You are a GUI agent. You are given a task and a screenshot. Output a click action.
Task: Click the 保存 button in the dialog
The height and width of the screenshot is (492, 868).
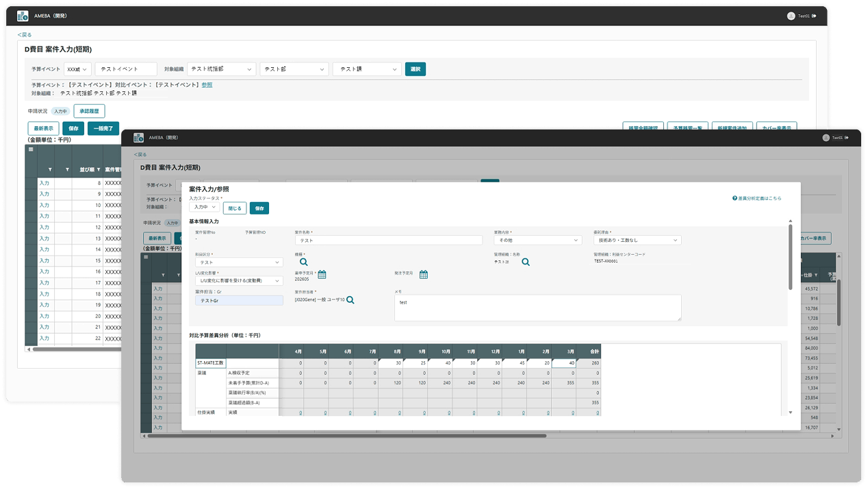259,208
